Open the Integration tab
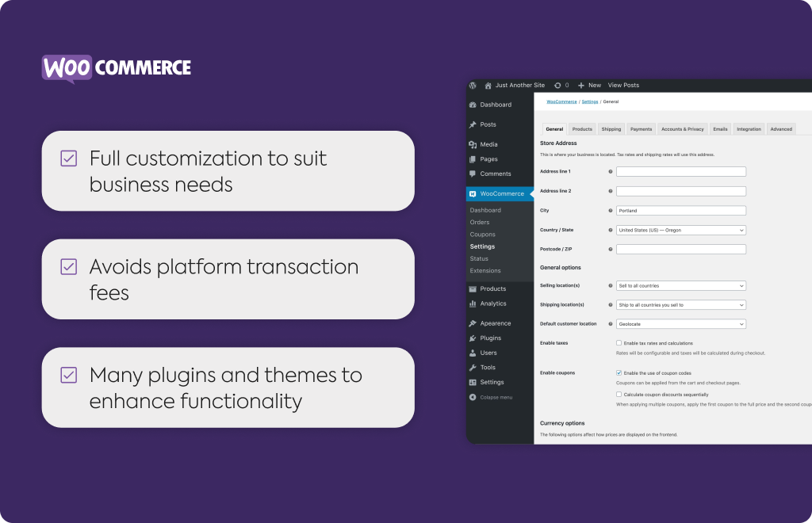 click(749, 129)
